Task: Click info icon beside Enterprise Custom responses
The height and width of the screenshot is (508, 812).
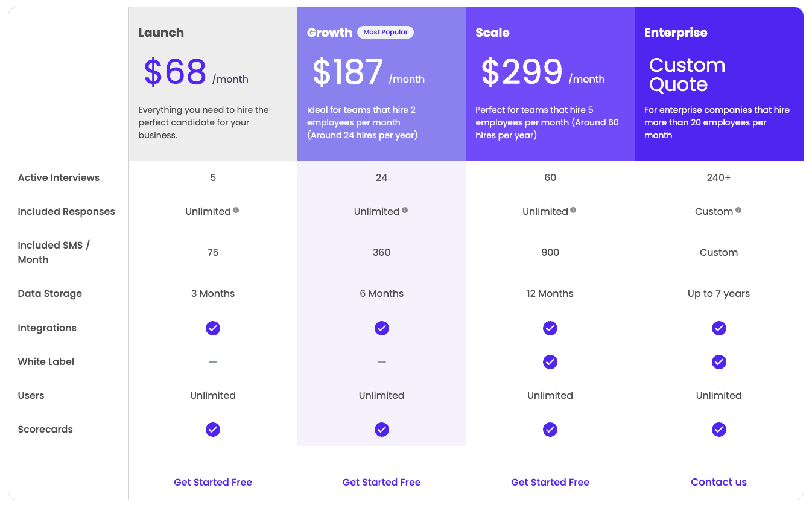Action: point(738,210)
